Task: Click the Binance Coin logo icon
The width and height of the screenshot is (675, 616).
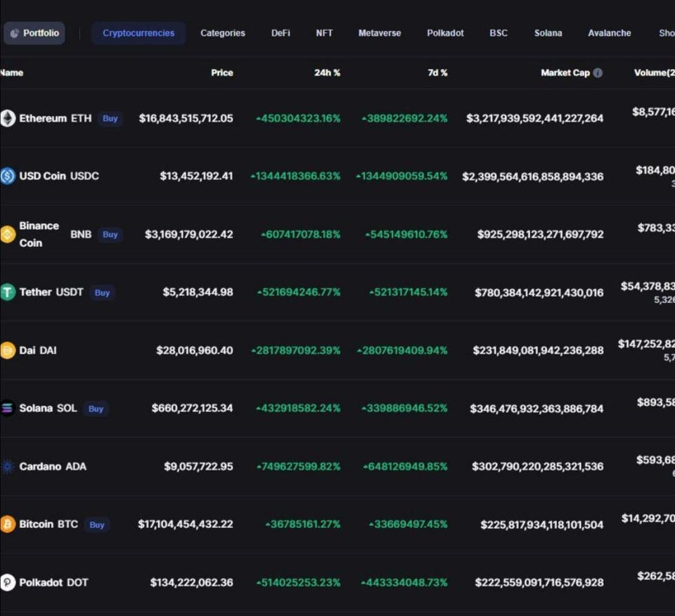Action: coord(7,234)
